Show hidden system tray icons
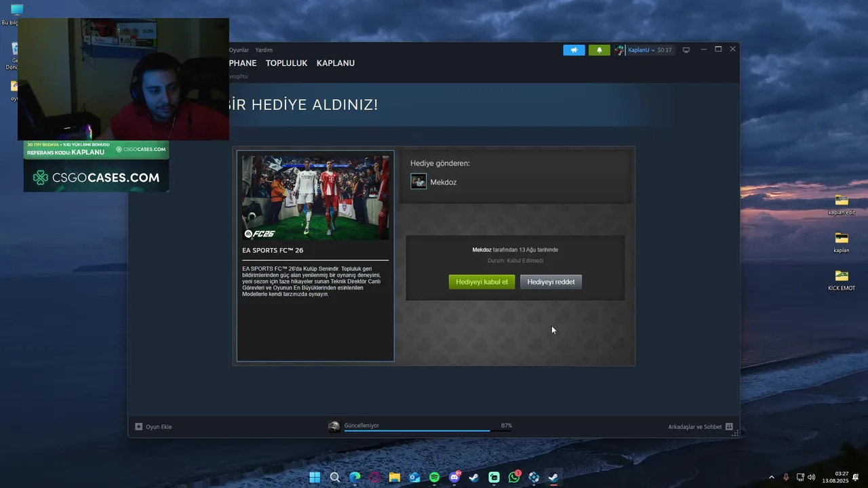 pos(771,477)
